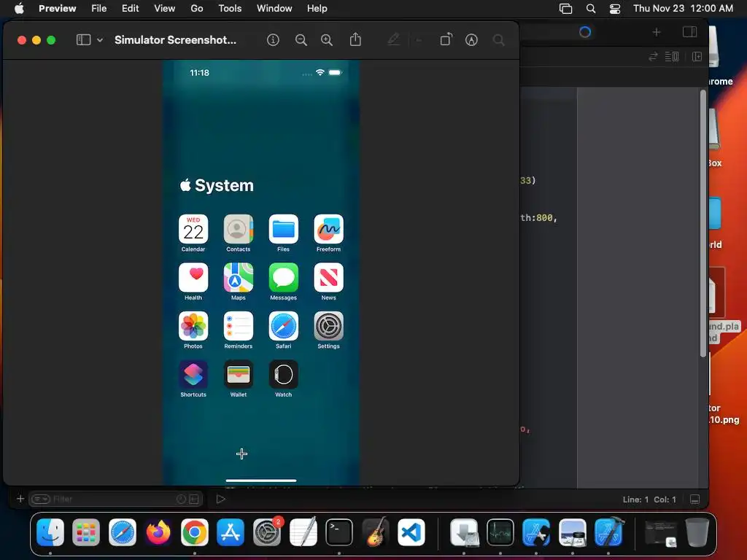Open filter options icon in Xcode Filter field
Screen dimensions: 747x560
coord(41,499)
